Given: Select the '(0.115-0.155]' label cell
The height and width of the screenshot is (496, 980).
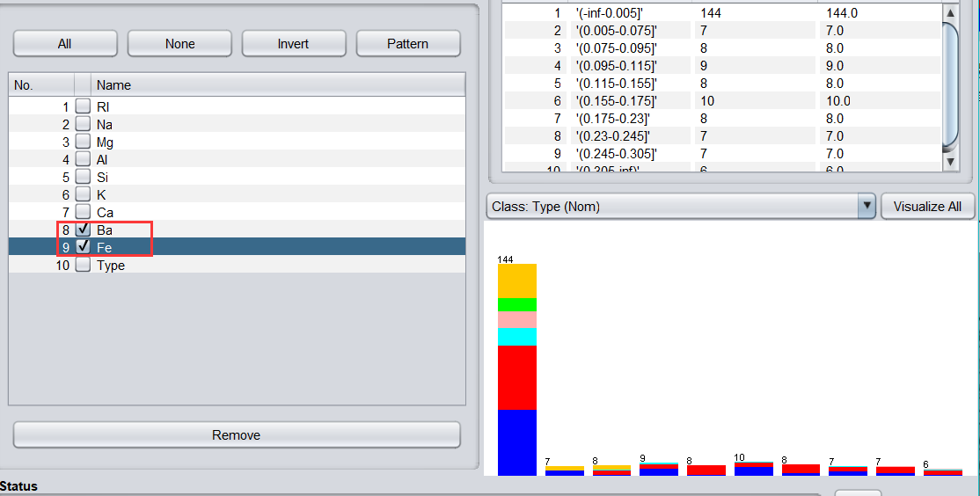Looking at the screenshot, I should point(617,83).
